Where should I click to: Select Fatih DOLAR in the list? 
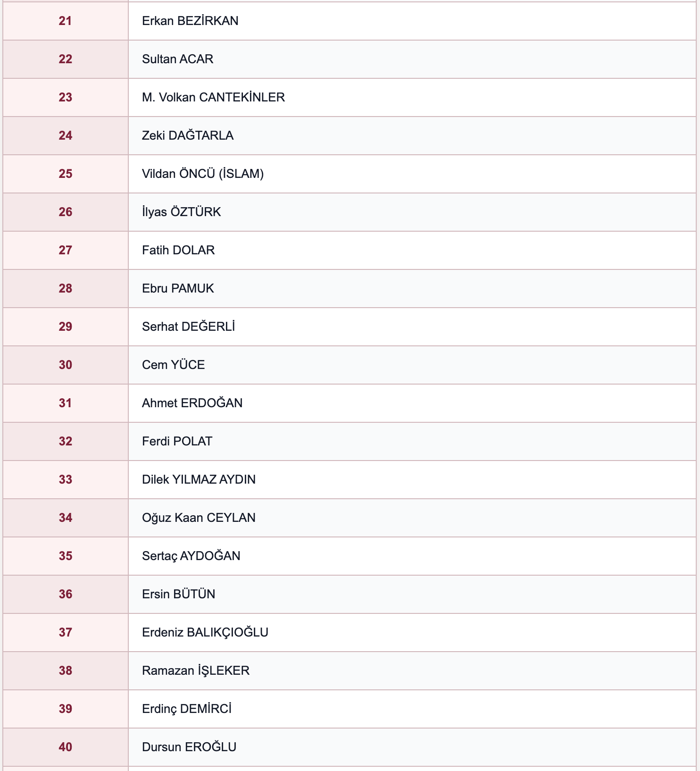[178, 250]
